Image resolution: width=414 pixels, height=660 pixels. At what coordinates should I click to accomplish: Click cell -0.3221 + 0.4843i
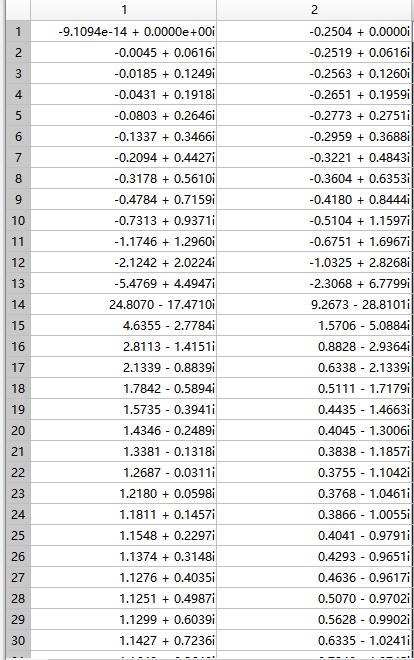pos(314,157)
